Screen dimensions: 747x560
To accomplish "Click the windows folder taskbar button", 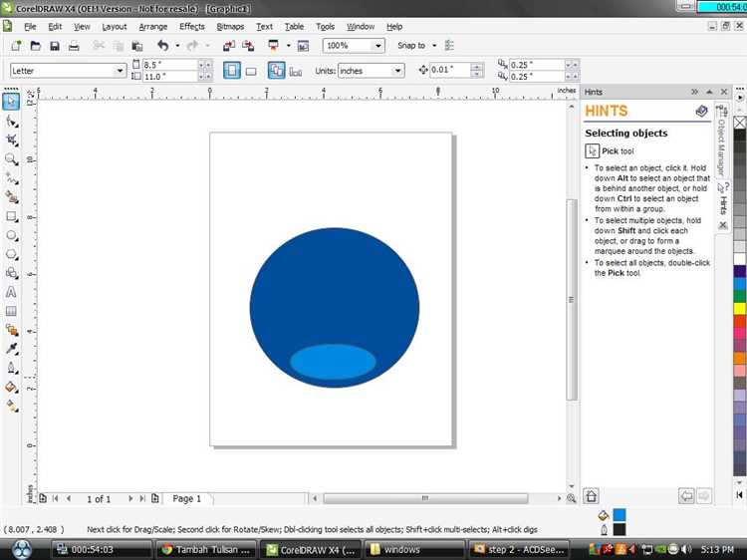I will tap(413, 549).
